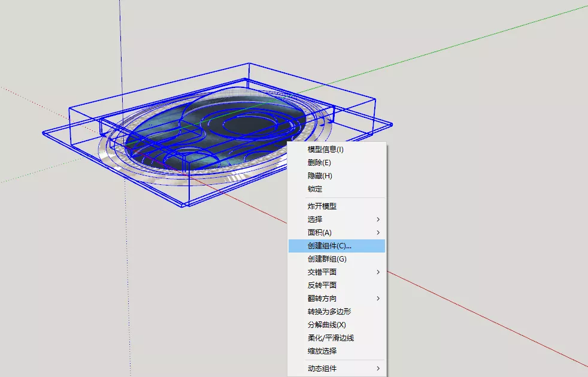Image resolution: width=588 pixels, height=377 pixels.
Task: Lock the selection via 锁定
Action: [315, 189]
